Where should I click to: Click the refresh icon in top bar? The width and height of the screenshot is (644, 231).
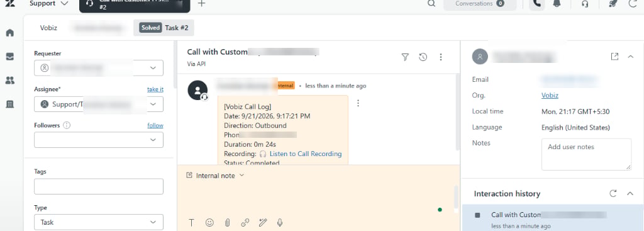click(x=633, y=4)
